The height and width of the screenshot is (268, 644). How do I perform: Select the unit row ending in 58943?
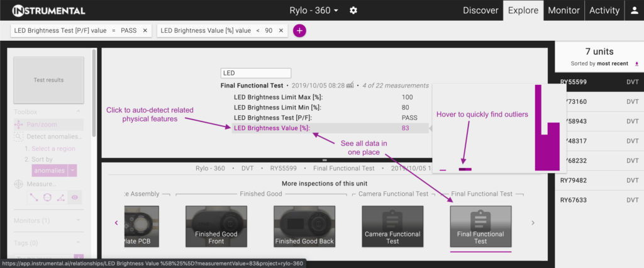tap(599, 121)
